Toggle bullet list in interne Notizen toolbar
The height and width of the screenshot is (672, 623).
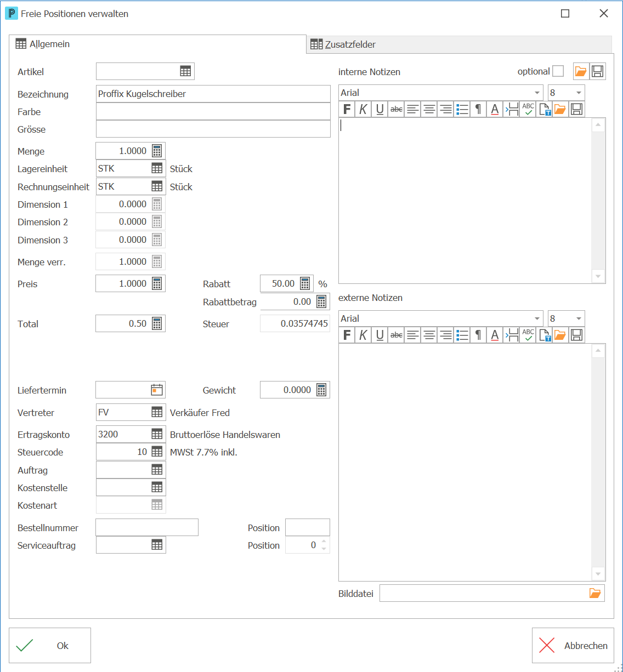pyautogui.click(x=462, y=109)
